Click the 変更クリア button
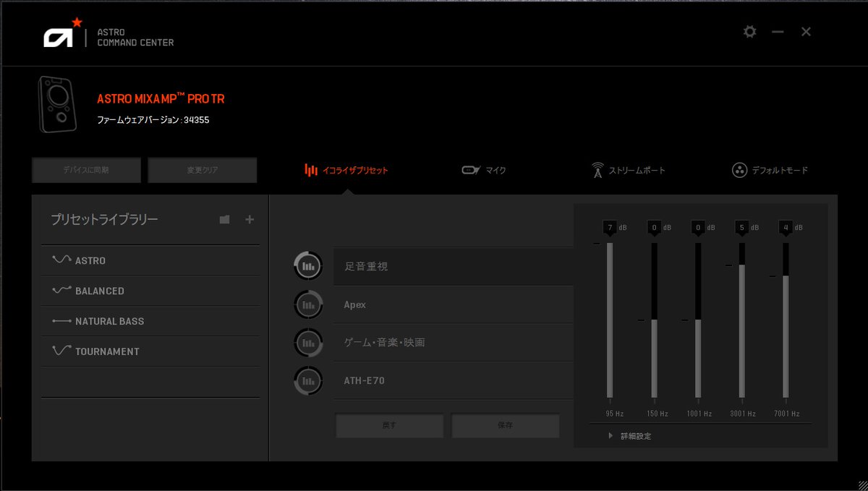868x491 pixels. pos(203,171)
